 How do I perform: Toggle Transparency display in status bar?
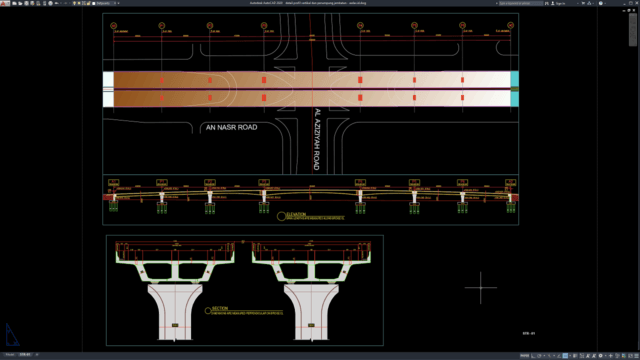[x=575, y=356]
